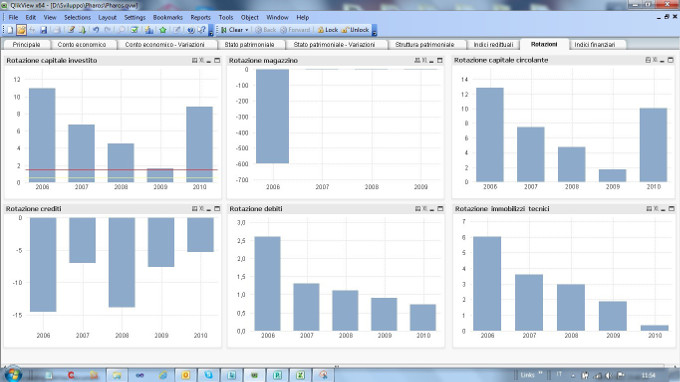Expand the Clear button dropdown arrow

pos(247,30)
